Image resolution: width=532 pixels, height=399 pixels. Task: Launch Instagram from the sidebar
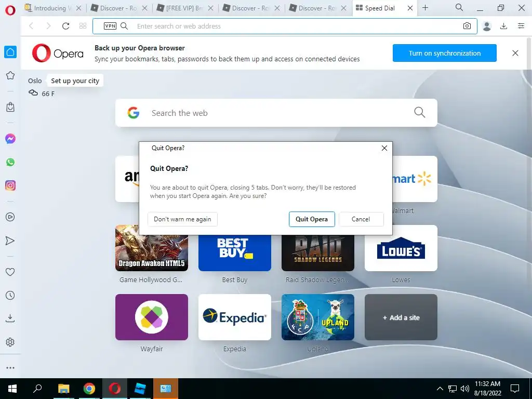10,185
